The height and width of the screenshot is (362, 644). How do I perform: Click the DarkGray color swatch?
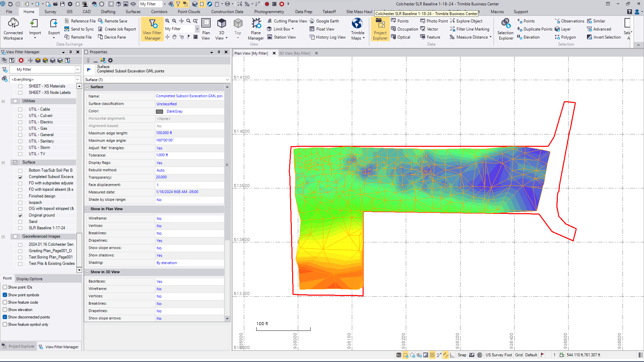click(x=160, y=112)
